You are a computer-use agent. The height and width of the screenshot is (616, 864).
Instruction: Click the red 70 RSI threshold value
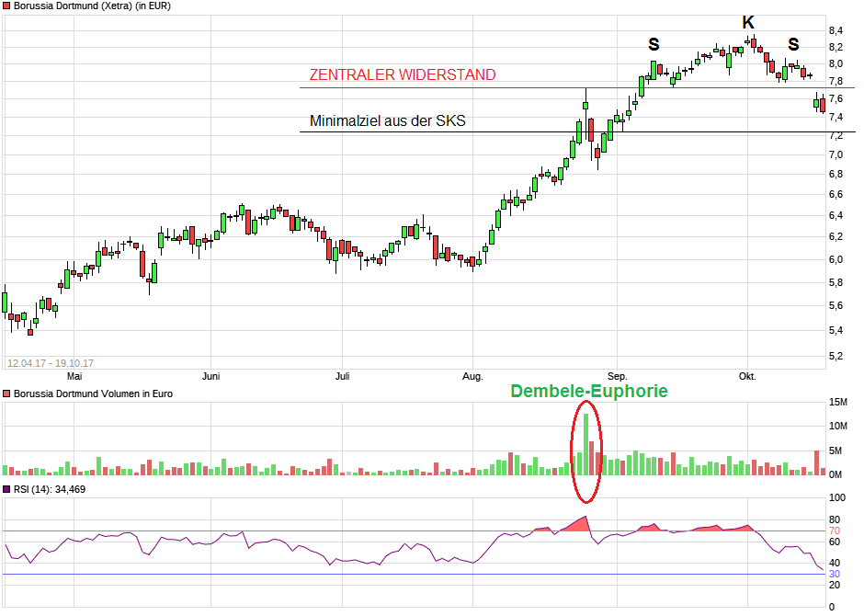[835, 531]
